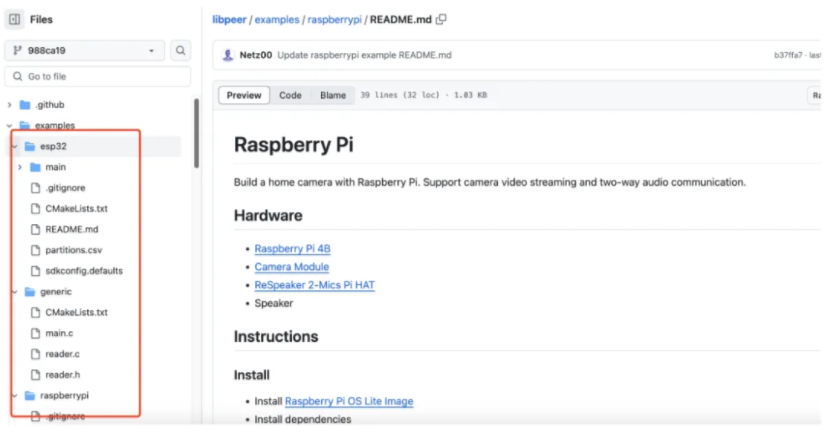Open Camera Module link
Viewport: 834px width, 447px height.
point(291,267)
